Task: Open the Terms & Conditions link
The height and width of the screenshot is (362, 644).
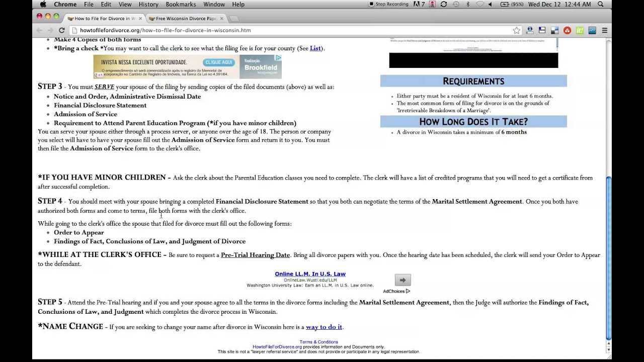Action: coord(319,342)
